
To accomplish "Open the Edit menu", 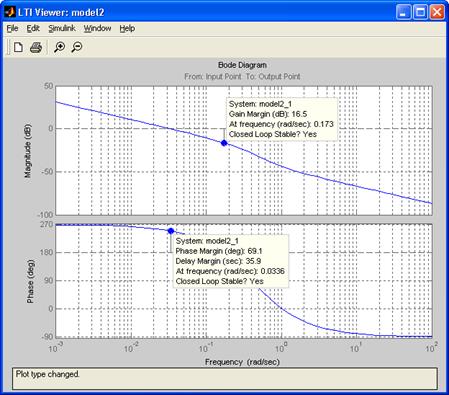I will pos(33,29).
